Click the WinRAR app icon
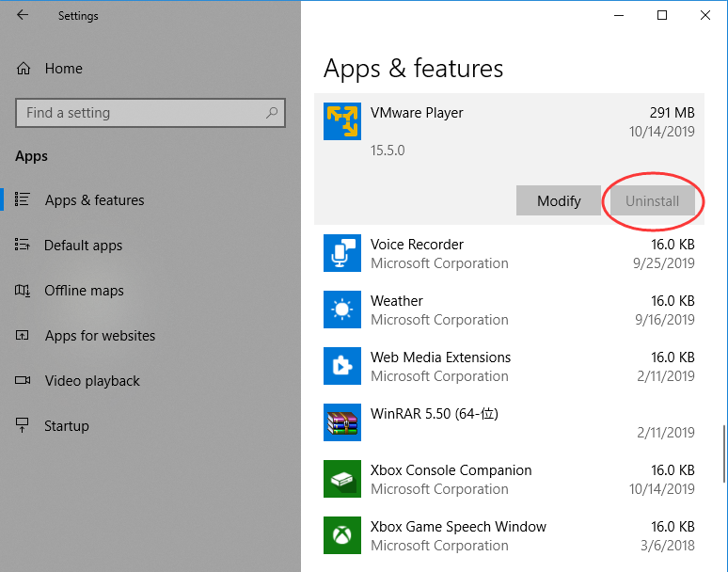Viewport: 728px width, 572px height. point(342,422)
